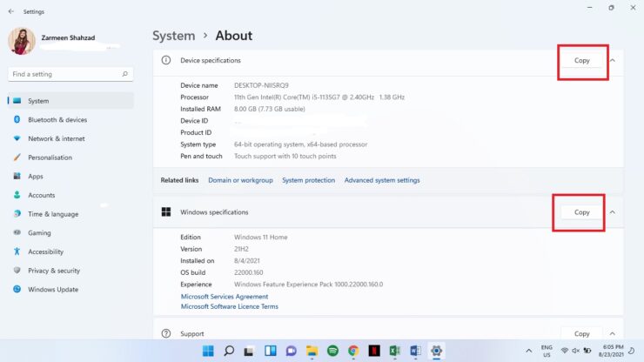
Task: Click the volume speaker tray icon
Action: point(576,351)
